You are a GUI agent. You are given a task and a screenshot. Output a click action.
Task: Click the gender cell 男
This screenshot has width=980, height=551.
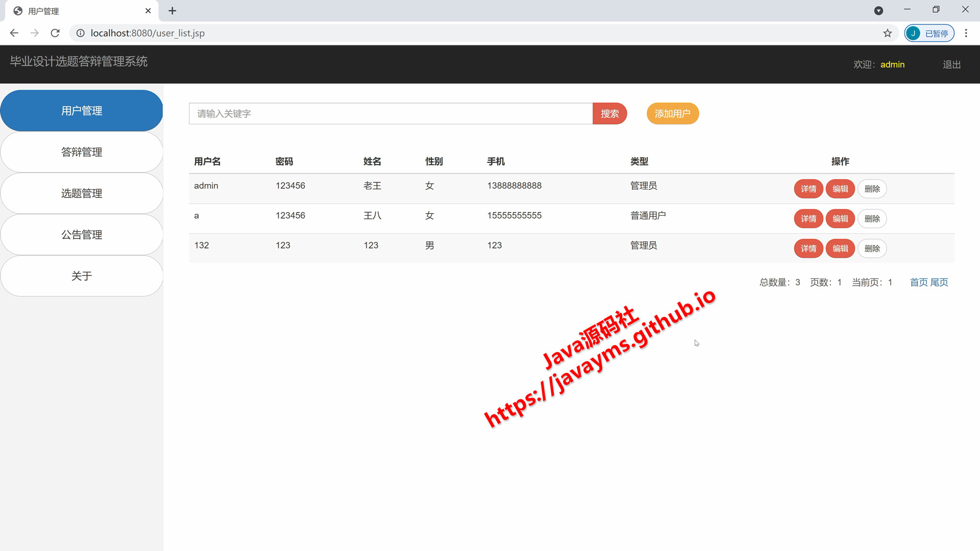point(430,245)
